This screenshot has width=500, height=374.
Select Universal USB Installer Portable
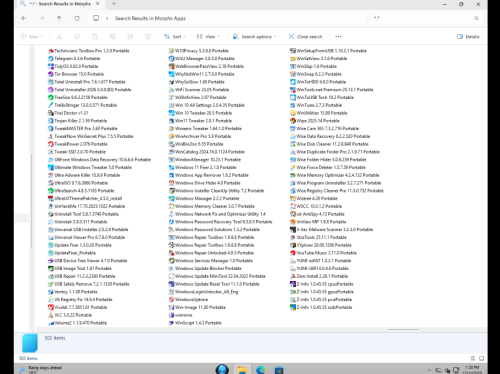(x=88, y=230)
